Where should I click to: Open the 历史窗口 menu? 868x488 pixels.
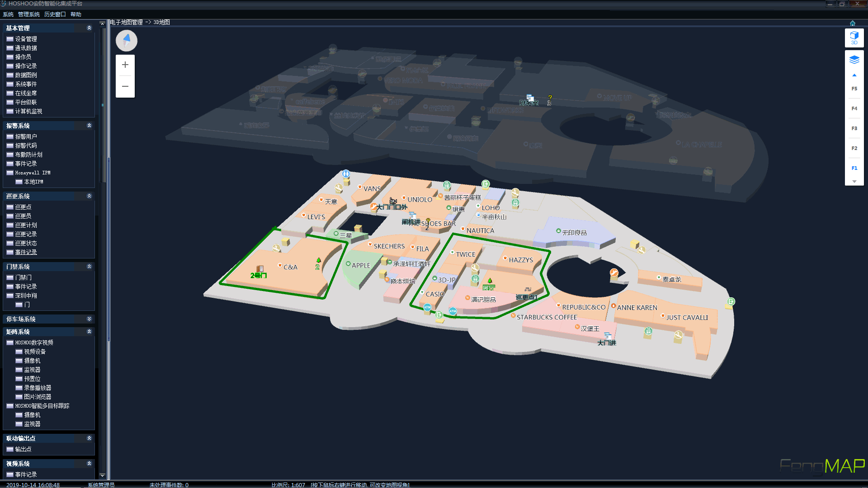[x=55, y=14]
